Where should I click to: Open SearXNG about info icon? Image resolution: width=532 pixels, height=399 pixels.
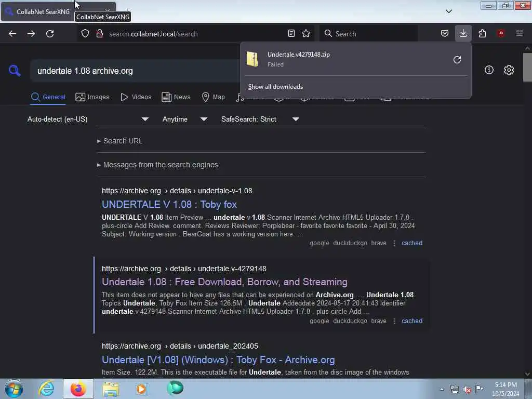pyautogui.click(x=489, y=70)
